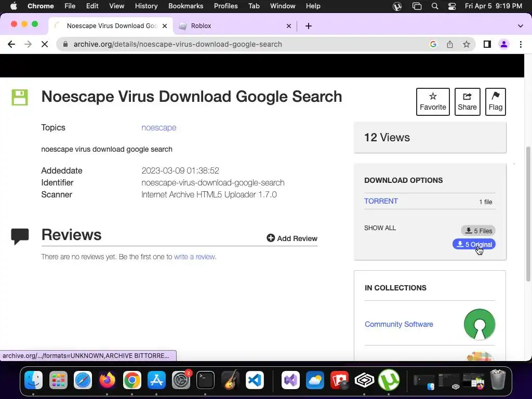Open Chrome's three-dot menu
Viewport: 532px width, 399px height.
tap(521, 44)
